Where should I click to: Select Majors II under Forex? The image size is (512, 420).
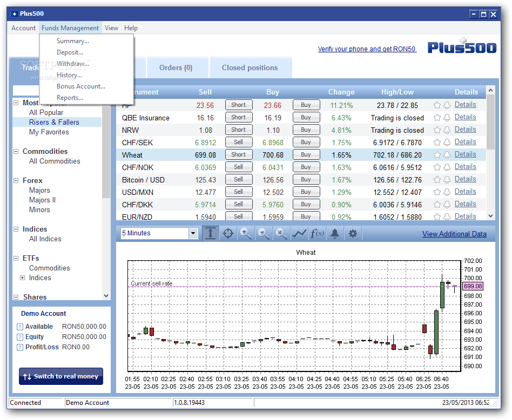point(43,200)
